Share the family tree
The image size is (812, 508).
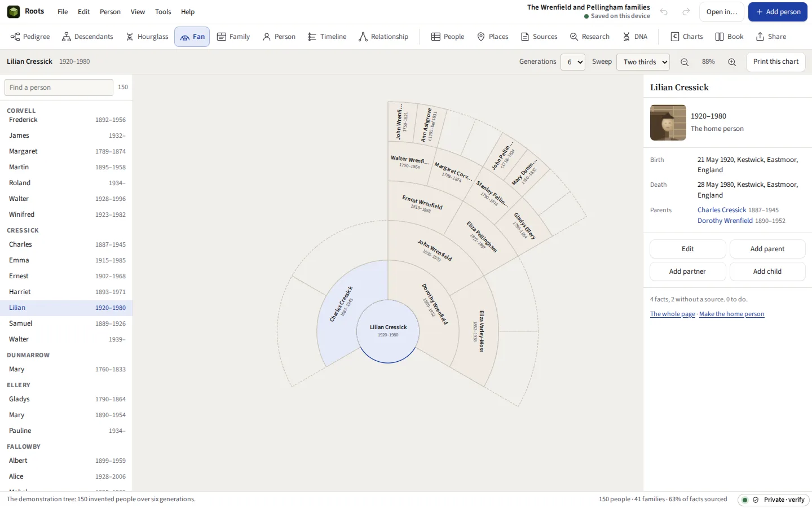point(771,37)
